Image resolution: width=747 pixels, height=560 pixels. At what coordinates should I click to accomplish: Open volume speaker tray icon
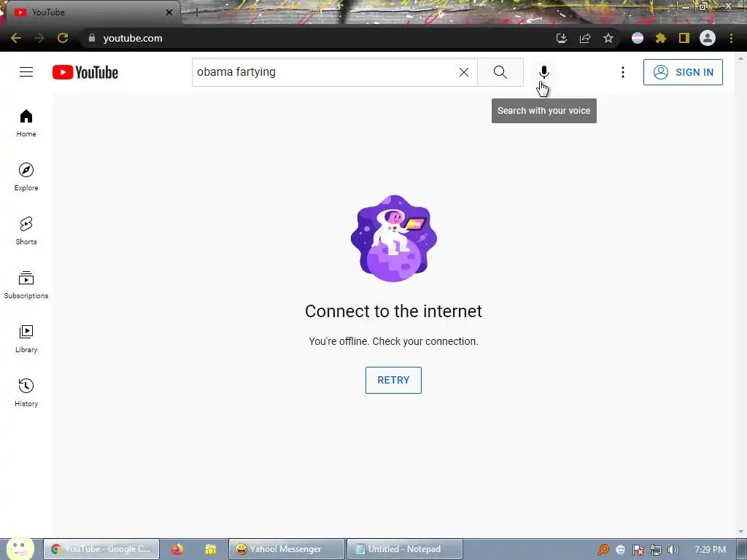tap(673, 550)
